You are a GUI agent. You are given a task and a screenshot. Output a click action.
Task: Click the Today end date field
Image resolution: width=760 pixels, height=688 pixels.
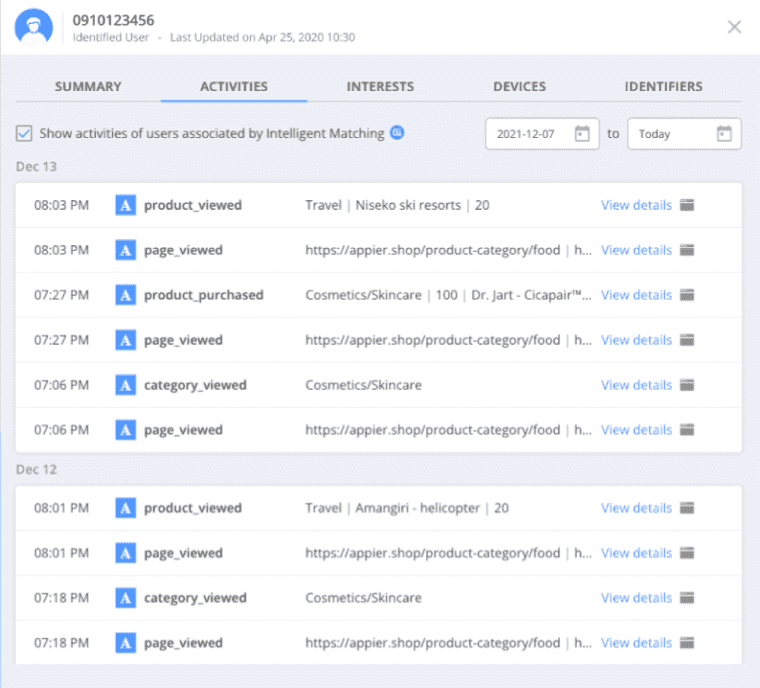pyautogui.click(x=684, y=134)
